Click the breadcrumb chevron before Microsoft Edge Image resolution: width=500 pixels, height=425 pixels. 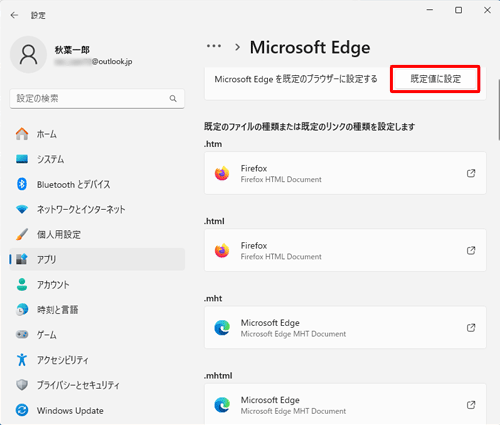click(x=237, y=47)
